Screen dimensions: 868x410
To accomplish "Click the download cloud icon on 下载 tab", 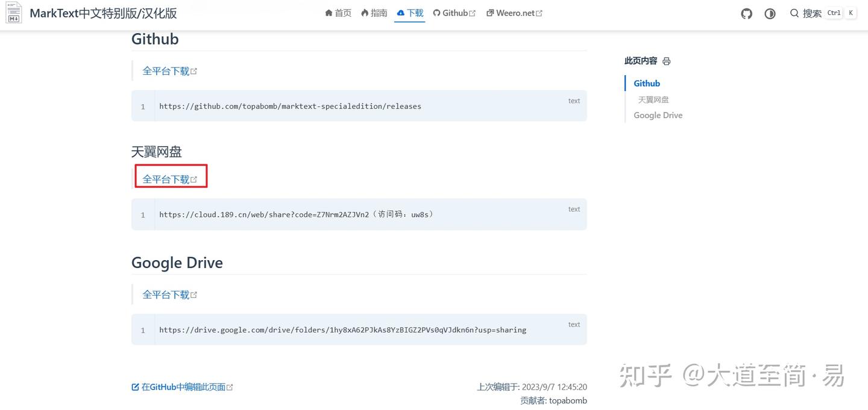I will tap(399, 12).
